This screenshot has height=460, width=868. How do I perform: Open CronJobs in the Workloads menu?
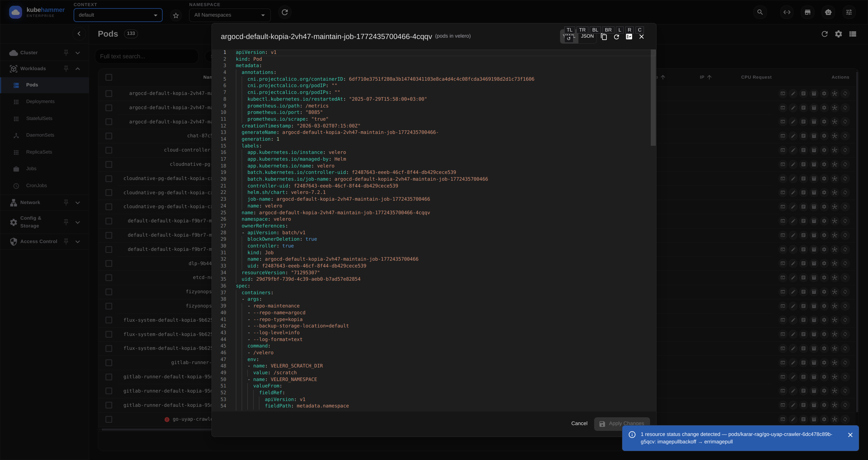coord(45,186)
